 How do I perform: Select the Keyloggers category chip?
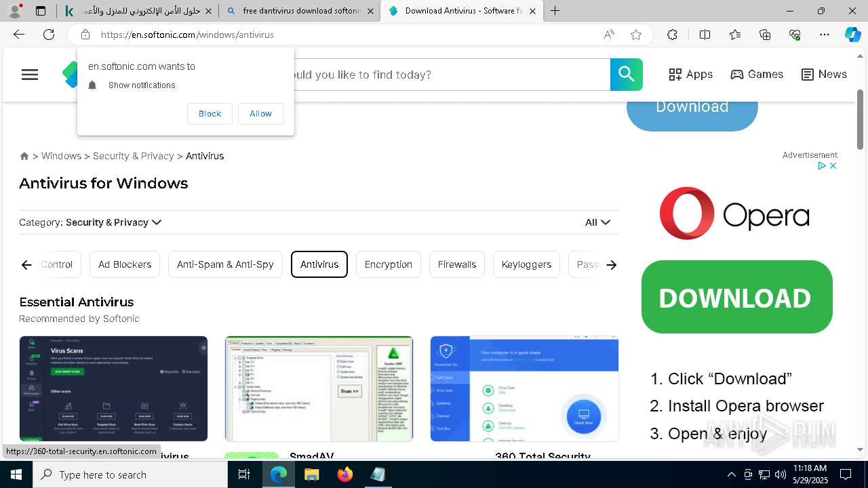click(526, 264)
